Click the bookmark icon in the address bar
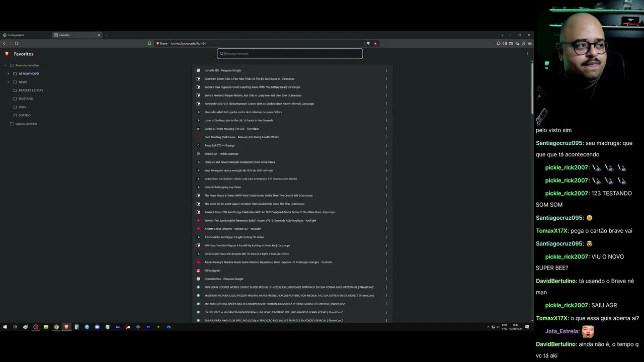The image size is (644, 362). pyautogui.click(x=149, y=43)
